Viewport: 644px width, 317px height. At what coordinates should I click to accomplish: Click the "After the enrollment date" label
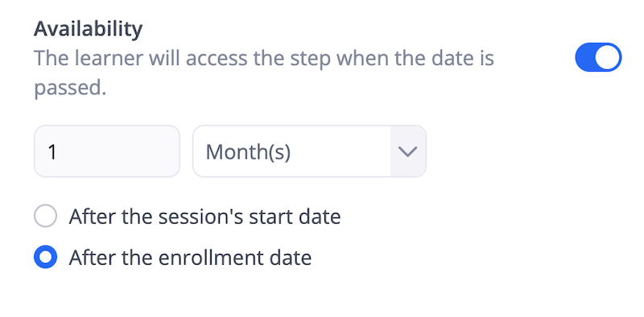pyautogui.click(x=190, y=258)
